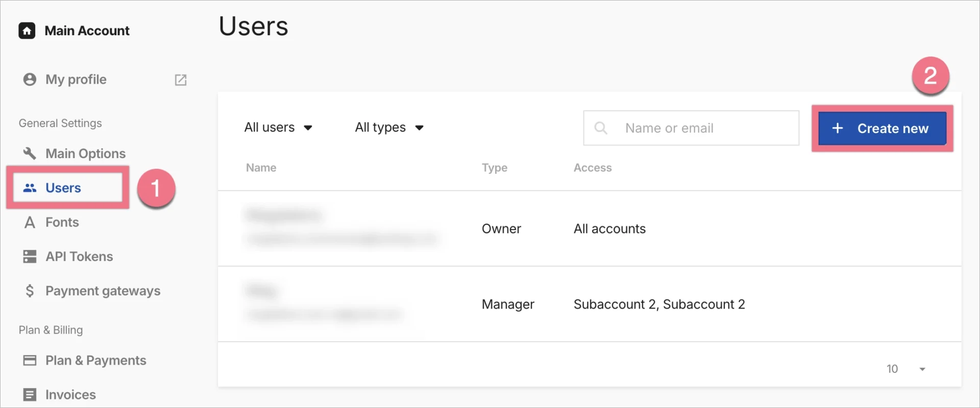Click the Access column header
980x408 pixels.
[593, 168]
